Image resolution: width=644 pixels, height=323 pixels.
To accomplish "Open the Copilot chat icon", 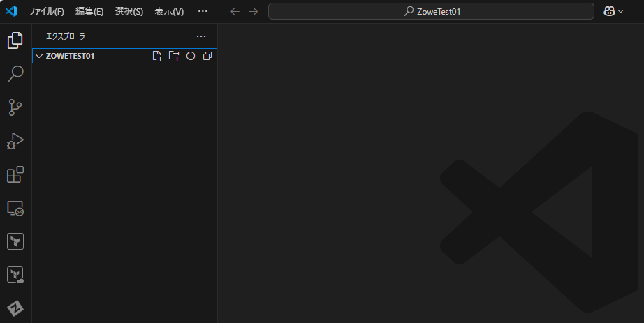I will pos(609,11).
